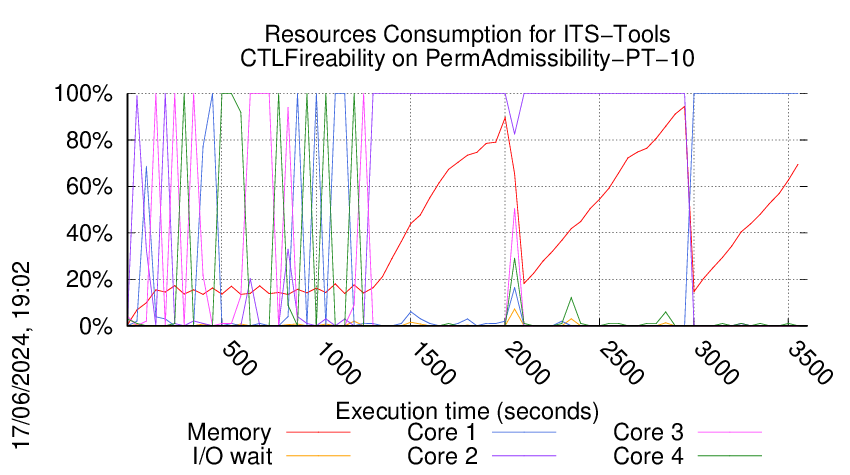Click the 60% y-axis label
The image size is (850, 475).
click(89, 187)
